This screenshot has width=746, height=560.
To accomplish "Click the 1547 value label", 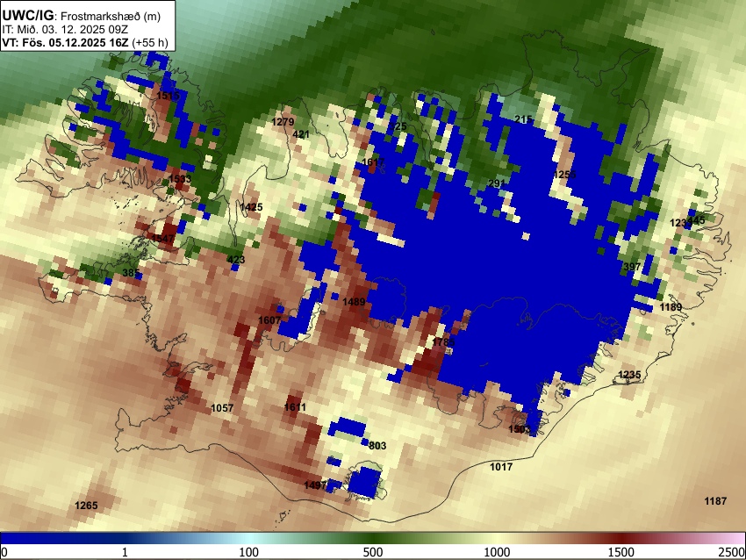I will coord(162,238).
